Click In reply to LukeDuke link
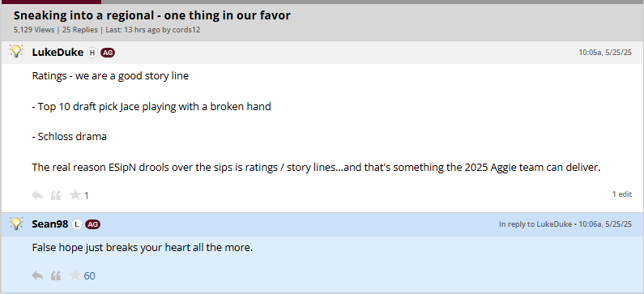Viewport: 644px width, 294px height. [535, 224]
